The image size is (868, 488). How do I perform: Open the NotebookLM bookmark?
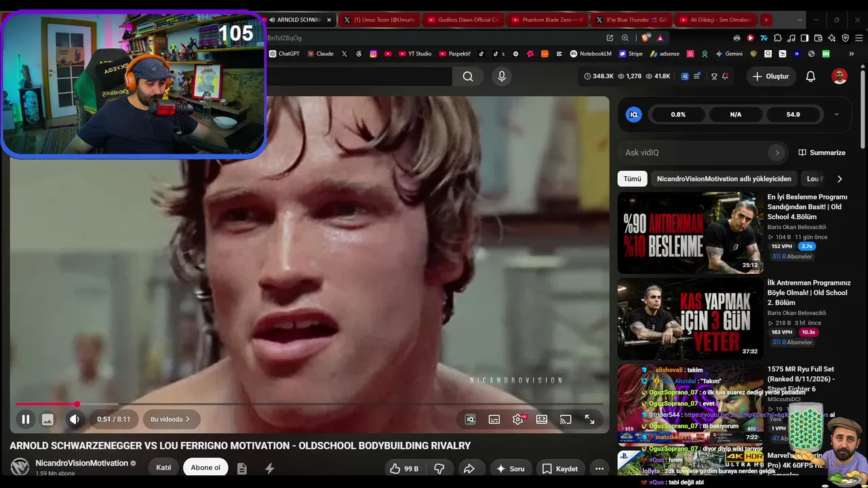point(591,54)
